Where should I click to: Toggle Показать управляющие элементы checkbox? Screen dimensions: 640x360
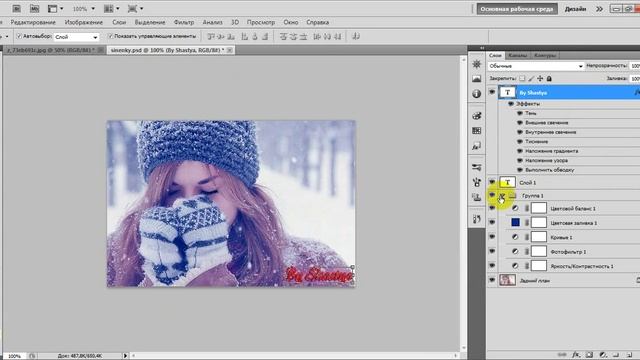tap(110, 36)
